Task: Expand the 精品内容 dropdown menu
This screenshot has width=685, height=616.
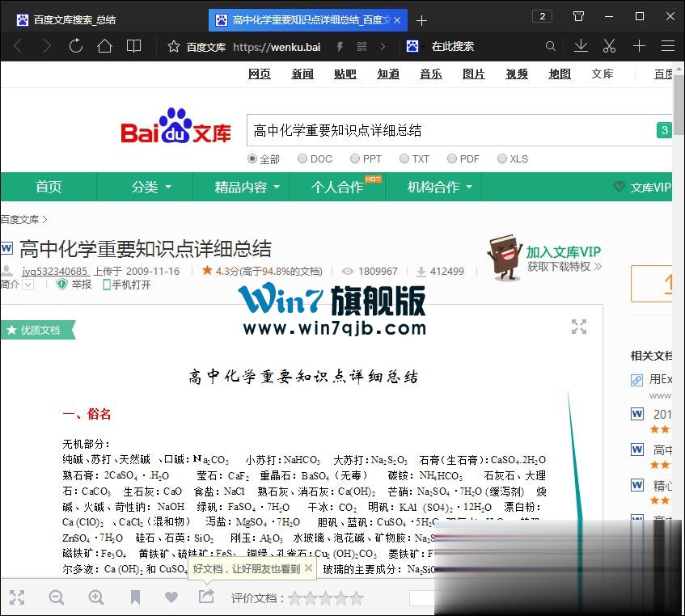Action: (x=247, y=187)
